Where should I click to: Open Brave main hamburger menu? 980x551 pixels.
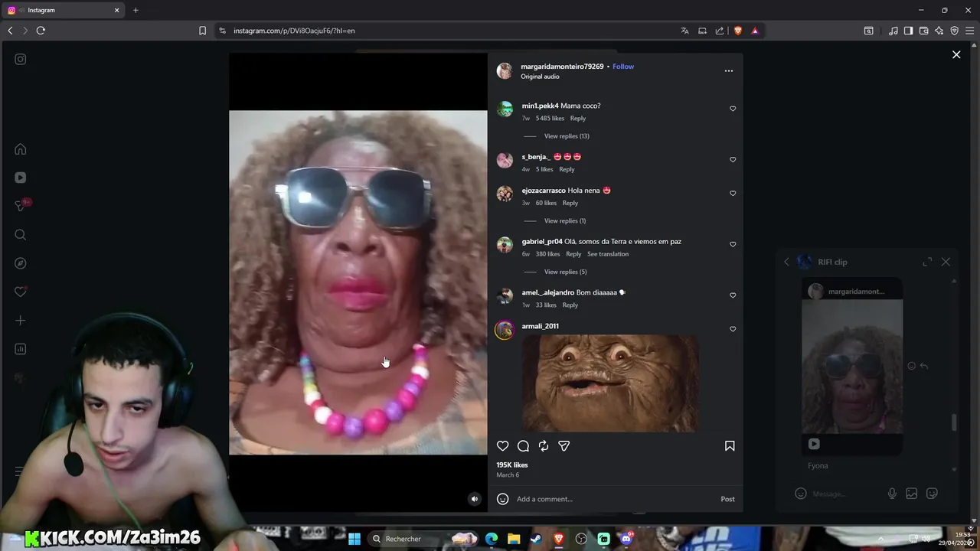pos(969,31)
